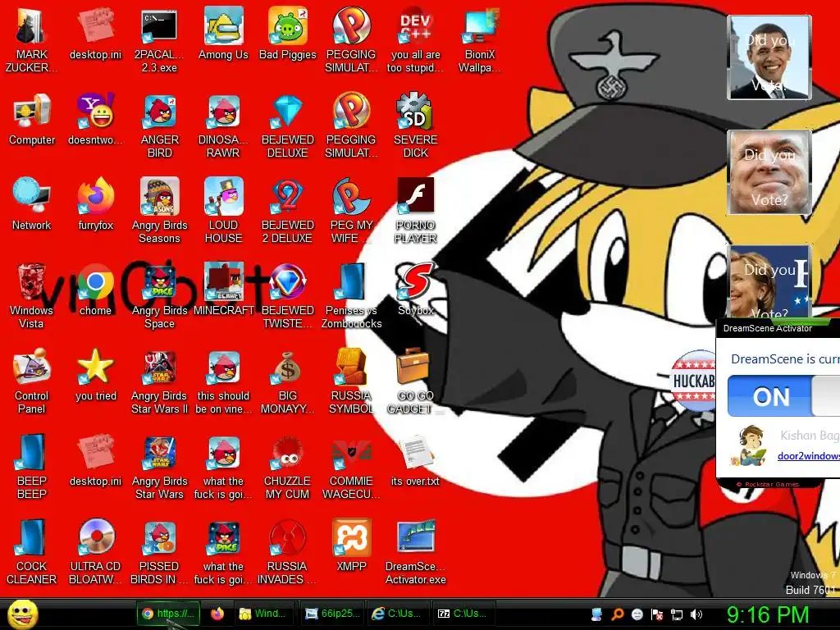Click the 9:16 PM taskbar clock
This screenshot has height=630, width=840.
coord(767,615)
